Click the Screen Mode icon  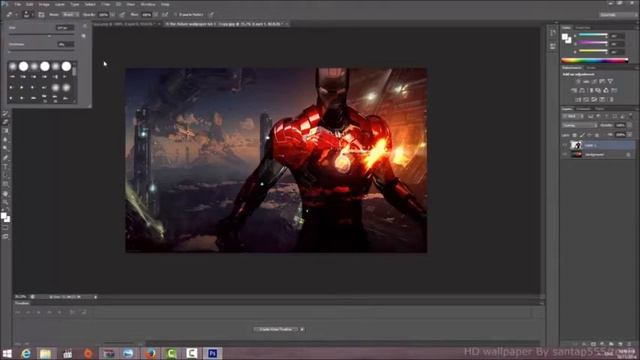click(x=5, y=236)
